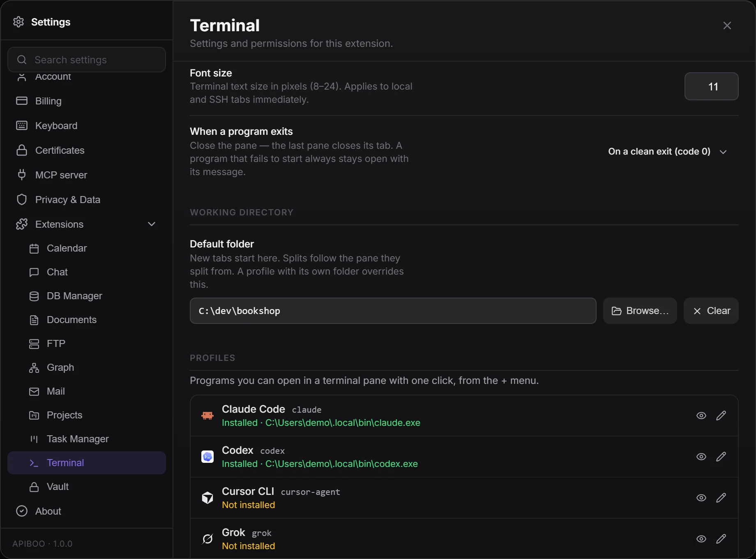This screenshot has width=756, height=559.
Task: Click the 'cursor-agent' command label
Action: [311, 492]
